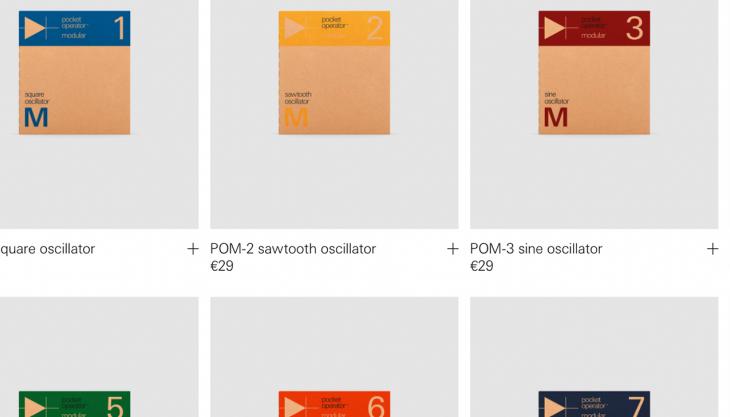
Task: Add POM-2 sawtooth oscillator with plus icon
Action: coord(453,249)
